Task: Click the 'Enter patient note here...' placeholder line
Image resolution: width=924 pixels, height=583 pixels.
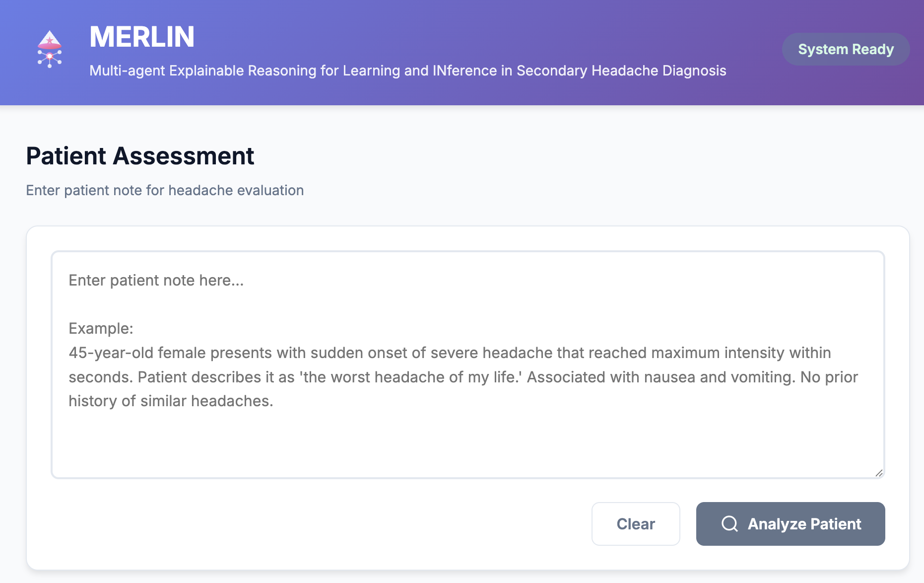Action: tap(156, 281)
